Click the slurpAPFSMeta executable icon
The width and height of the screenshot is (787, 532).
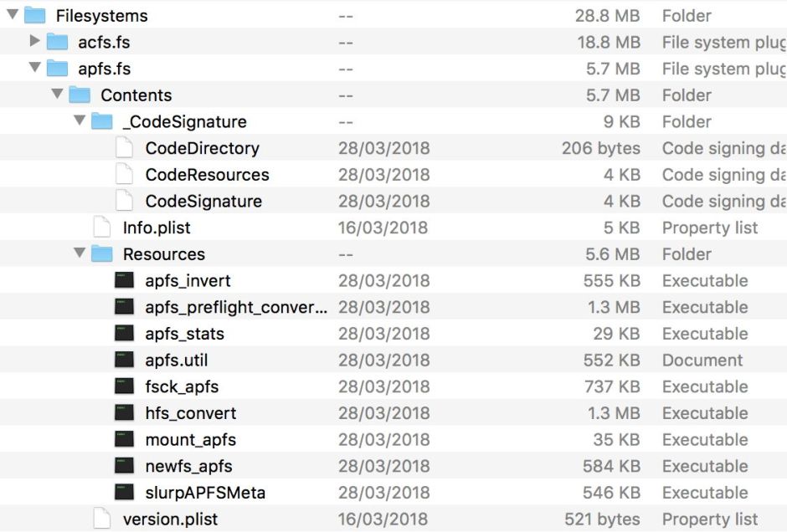pos(125,493)
